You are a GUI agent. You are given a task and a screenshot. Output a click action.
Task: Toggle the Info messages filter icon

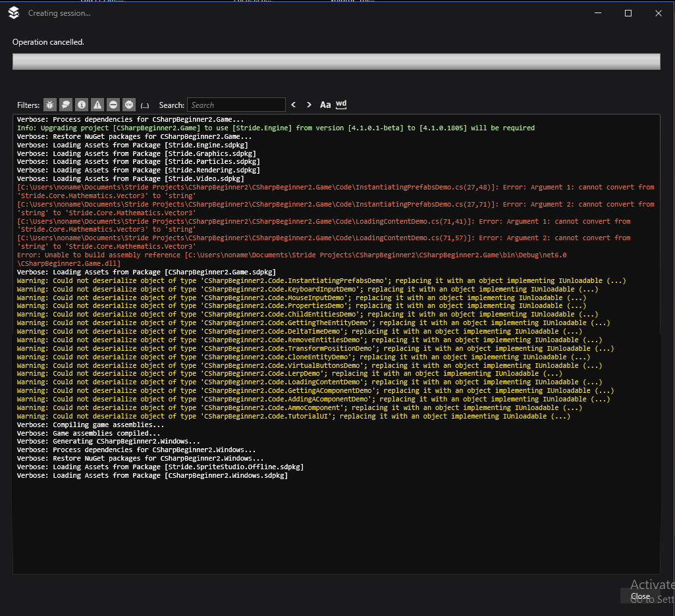tap(81, 105)
